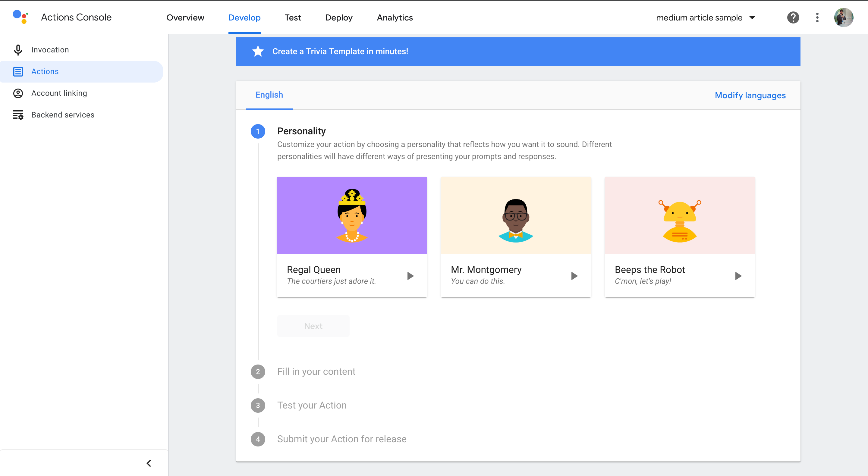Play Mr. Montgomery voice sample
The image size is (868, 476).
click(574, 276)
